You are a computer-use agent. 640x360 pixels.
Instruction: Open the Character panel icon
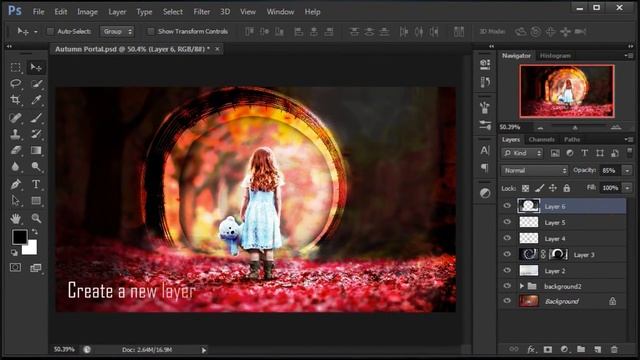tap(485, 150)
